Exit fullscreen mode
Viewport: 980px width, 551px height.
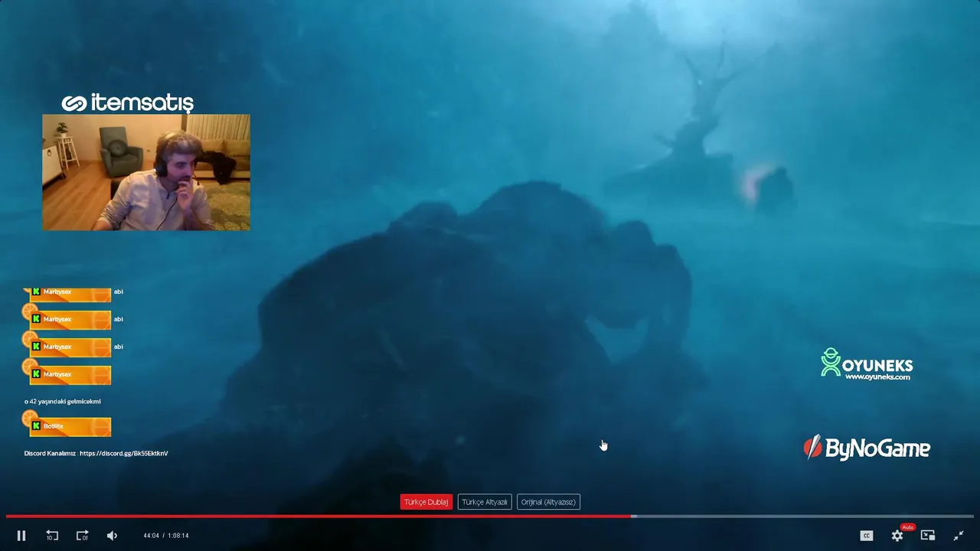959,536
